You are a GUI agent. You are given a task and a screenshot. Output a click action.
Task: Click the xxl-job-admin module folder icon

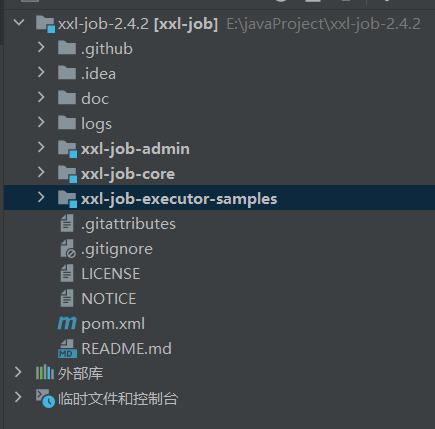[67, 149]
